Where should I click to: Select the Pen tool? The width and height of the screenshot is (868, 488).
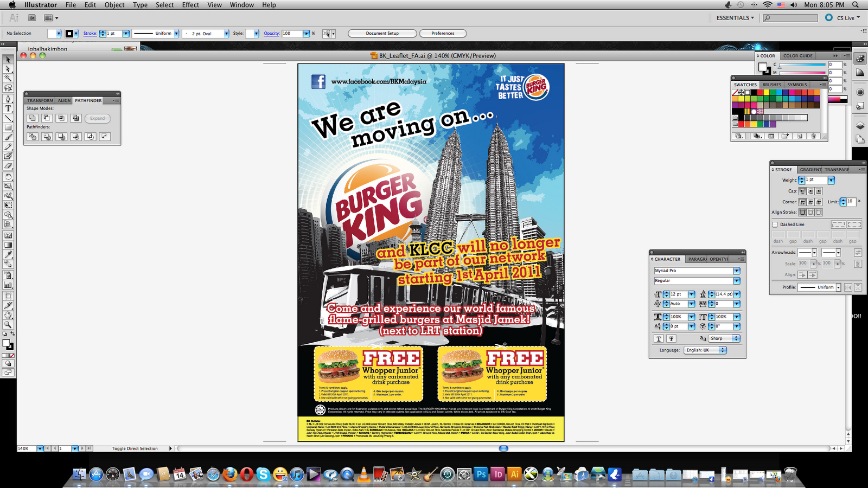(x=8, y=99)
